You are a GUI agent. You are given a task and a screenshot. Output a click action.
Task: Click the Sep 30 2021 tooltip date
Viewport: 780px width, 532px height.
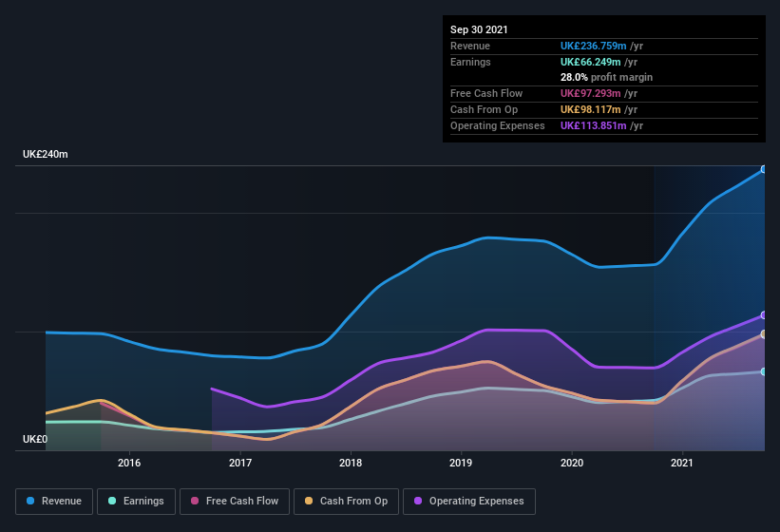pos(479,29)
